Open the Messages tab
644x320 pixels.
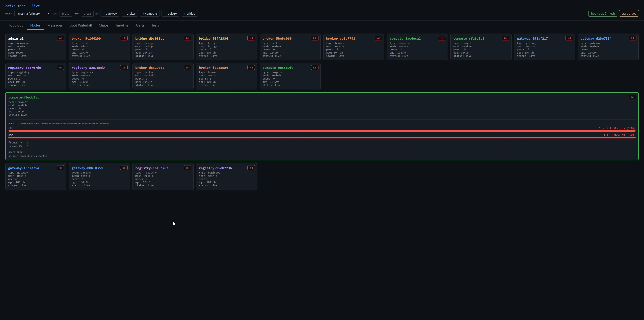(x=55, y=25)
